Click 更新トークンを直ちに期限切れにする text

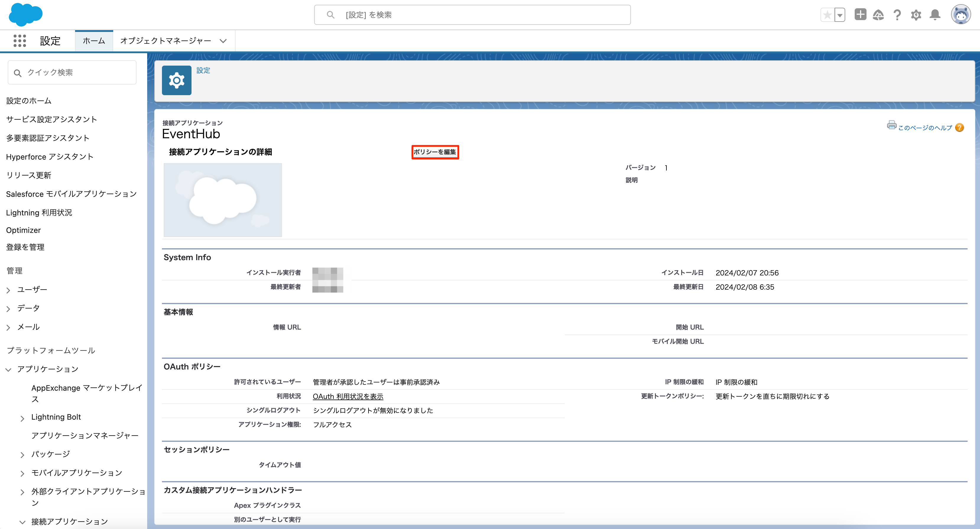(x=772, y=396)
